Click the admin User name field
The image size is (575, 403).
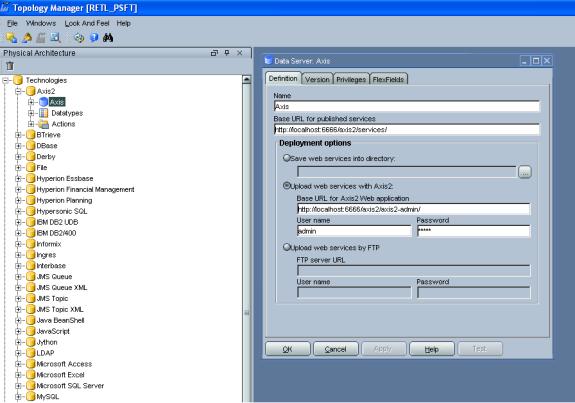(x=354, y=231)
